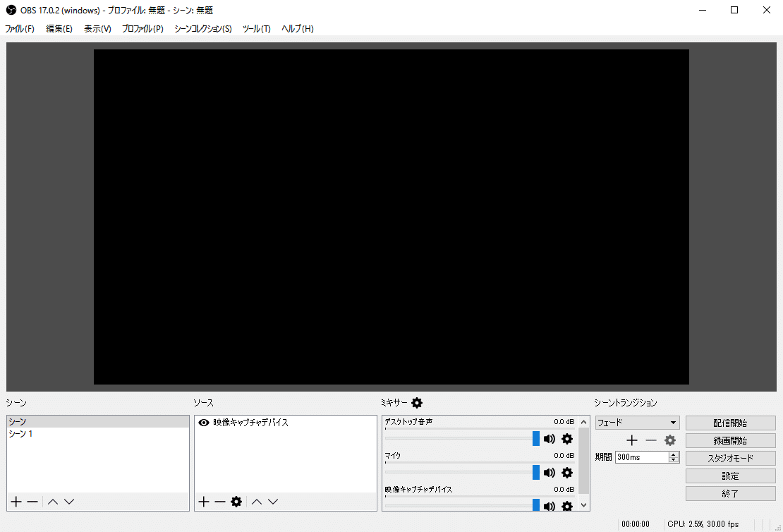Open デスクトップ音声 audio settings gear
This screenshot has width=783, height=532.
[567, 439]
